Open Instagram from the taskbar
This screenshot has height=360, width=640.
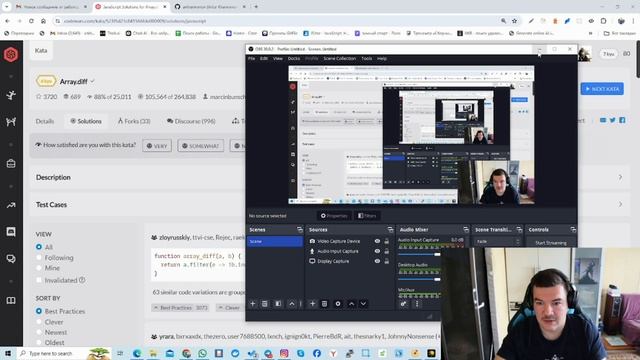[x=284, y=353]
